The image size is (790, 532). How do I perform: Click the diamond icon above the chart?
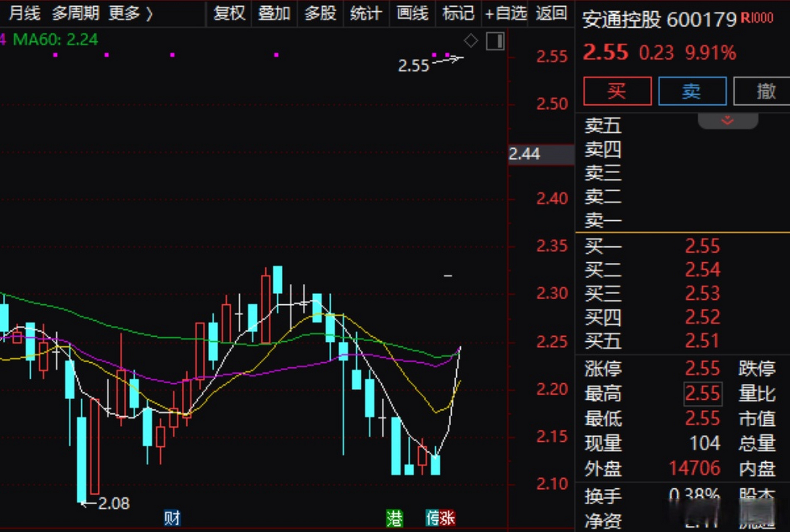(x=471, y=41)
